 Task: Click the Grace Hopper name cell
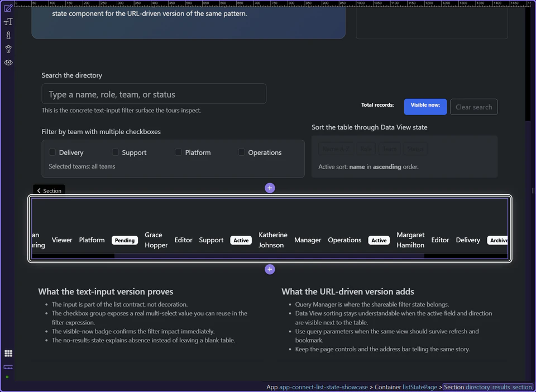point(156,240)
